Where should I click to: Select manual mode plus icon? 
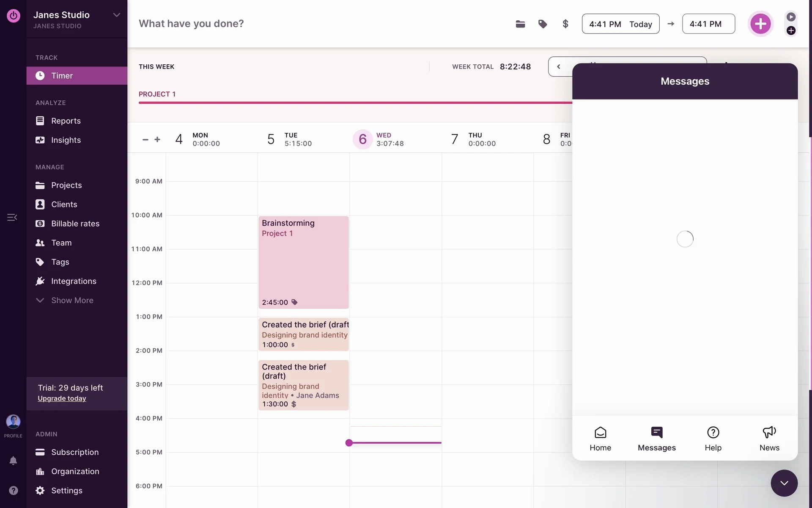pos(791,30)
